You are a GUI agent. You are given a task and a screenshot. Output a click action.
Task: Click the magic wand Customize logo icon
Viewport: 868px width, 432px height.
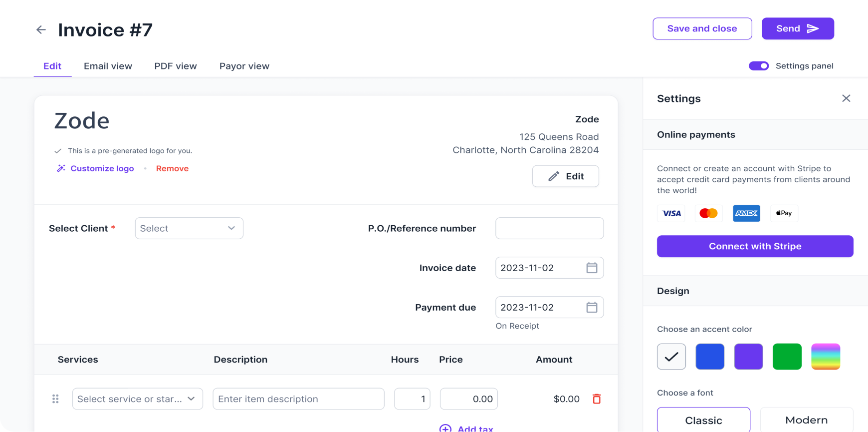pyautogui.click(x=61, y=169)
